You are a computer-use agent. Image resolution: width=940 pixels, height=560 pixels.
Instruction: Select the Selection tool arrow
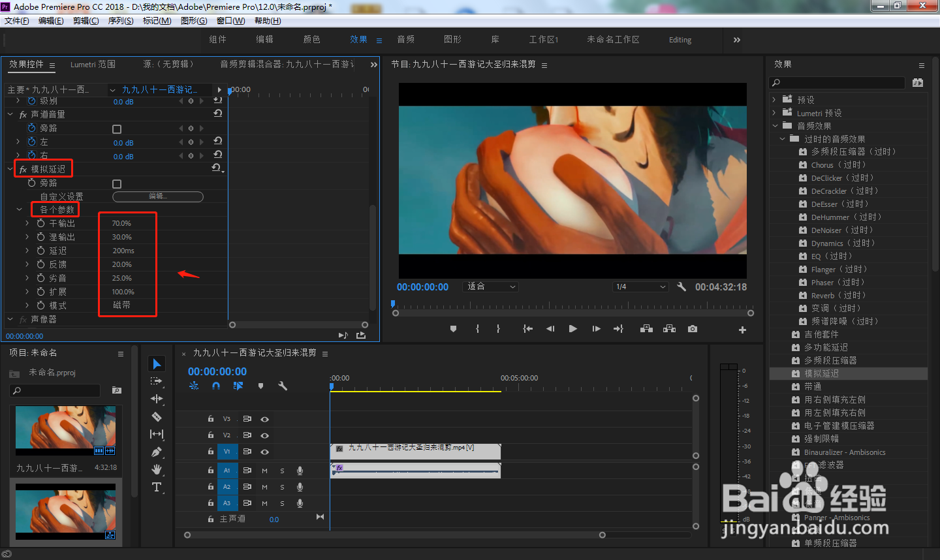pyautogui.click(x=157, y=364)
